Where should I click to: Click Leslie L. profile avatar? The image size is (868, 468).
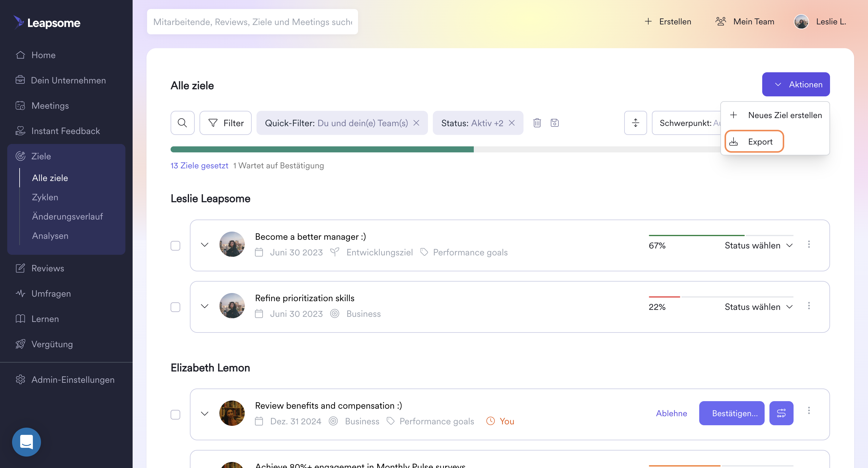(801, 22)
